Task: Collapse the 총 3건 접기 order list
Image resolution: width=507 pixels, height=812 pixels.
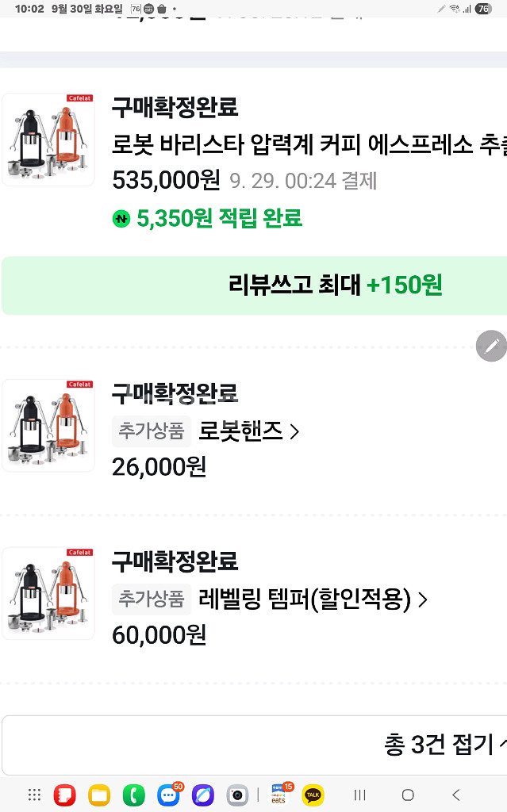Action: 444,745
